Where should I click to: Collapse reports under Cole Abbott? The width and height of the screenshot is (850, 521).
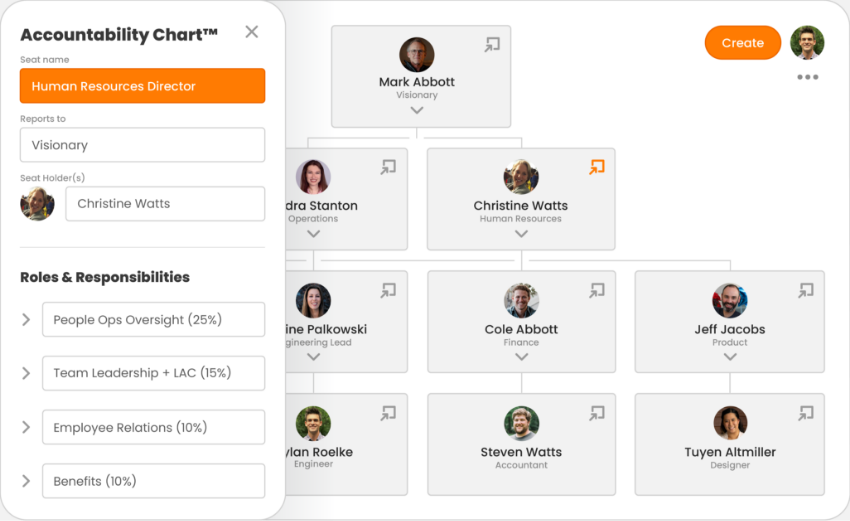pyautogui.click(x=521, y=357)
